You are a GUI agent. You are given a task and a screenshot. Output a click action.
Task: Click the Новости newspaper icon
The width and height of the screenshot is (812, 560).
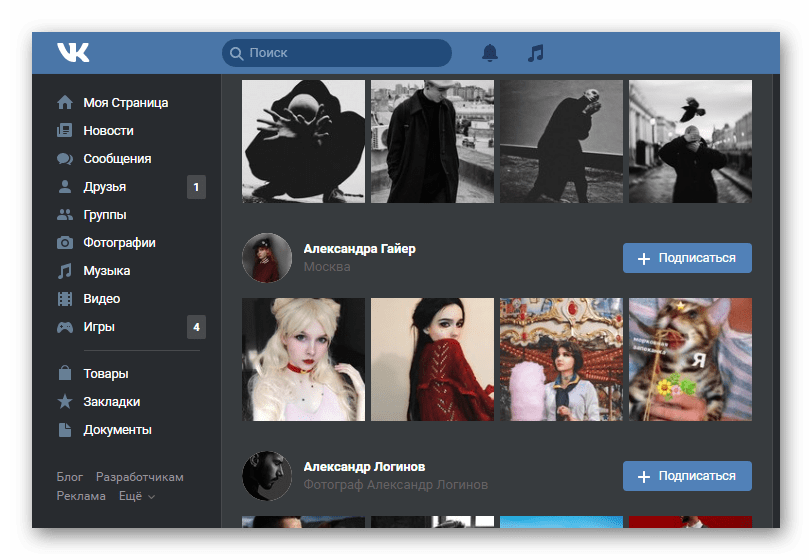(65, 131)
